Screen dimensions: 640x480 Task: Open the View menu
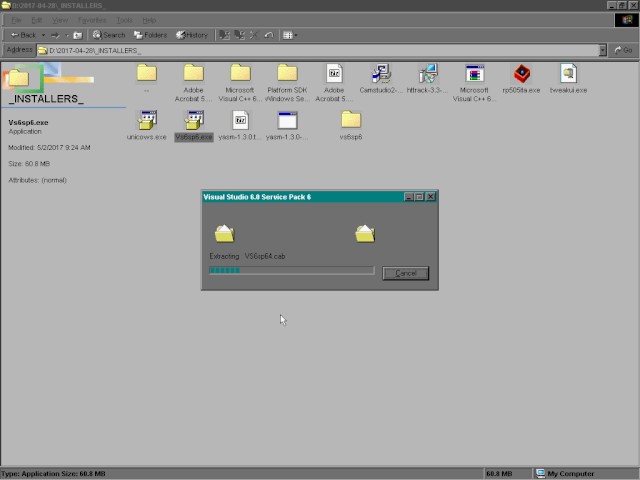coord(60,20)
